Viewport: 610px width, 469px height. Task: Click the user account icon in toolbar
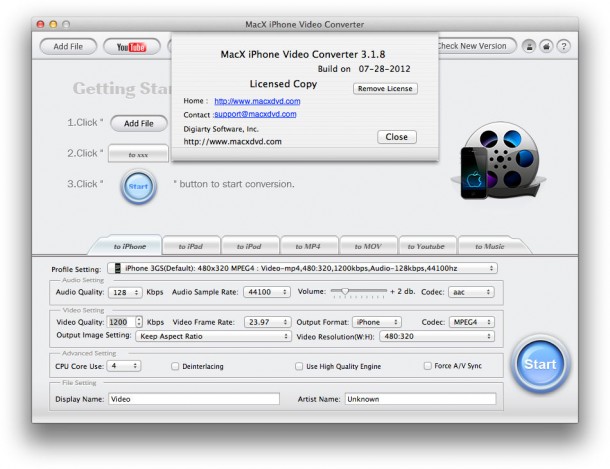(x=528, y=46)
